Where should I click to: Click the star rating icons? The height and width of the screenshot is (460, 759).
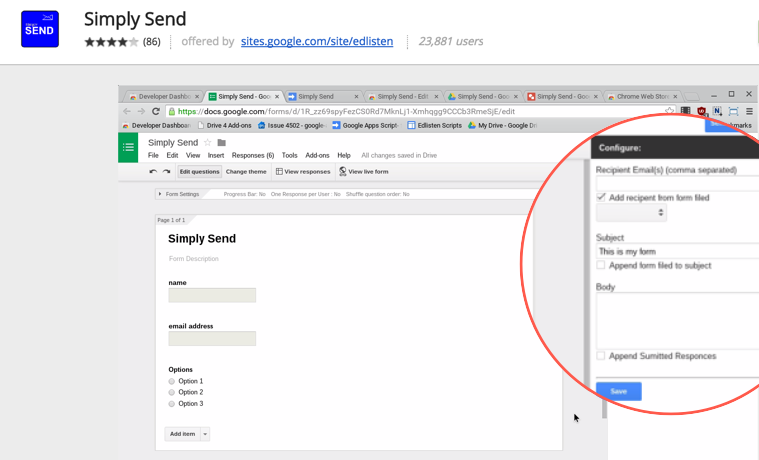[111, 42]
